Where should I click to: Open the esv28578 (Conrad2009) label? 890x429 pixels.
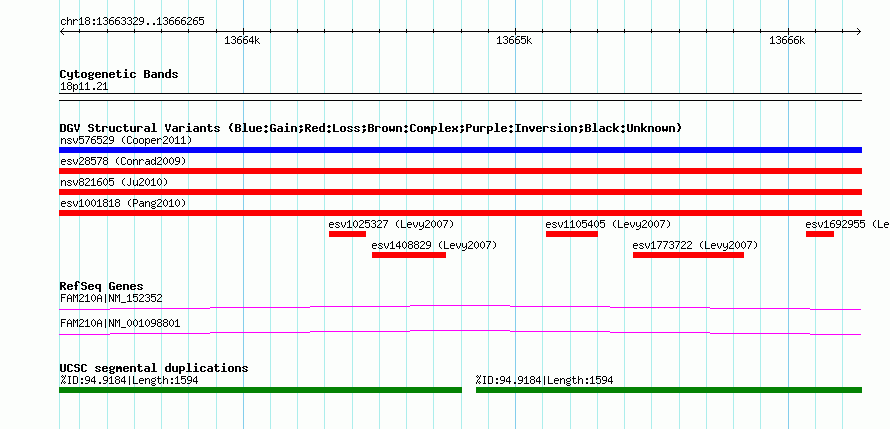123,161
